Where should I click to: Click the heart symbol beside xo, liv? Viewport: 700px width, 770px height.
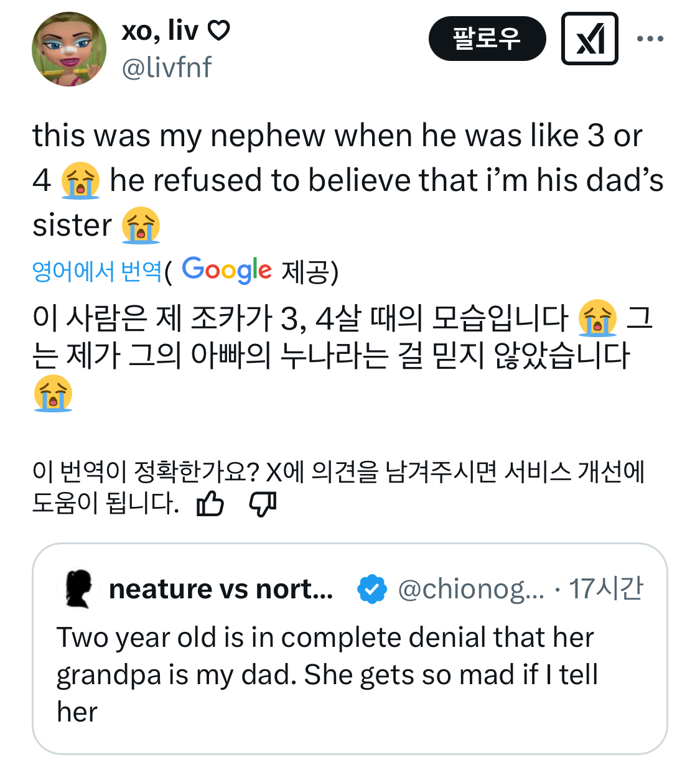click(218, 30)
